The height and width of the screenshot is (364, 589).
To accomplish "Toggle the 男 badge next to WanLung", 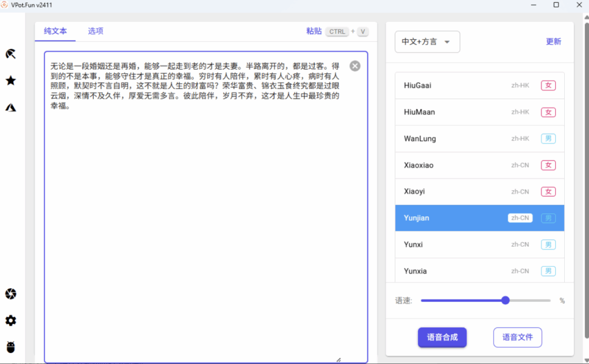I will [x=549, y=138].
